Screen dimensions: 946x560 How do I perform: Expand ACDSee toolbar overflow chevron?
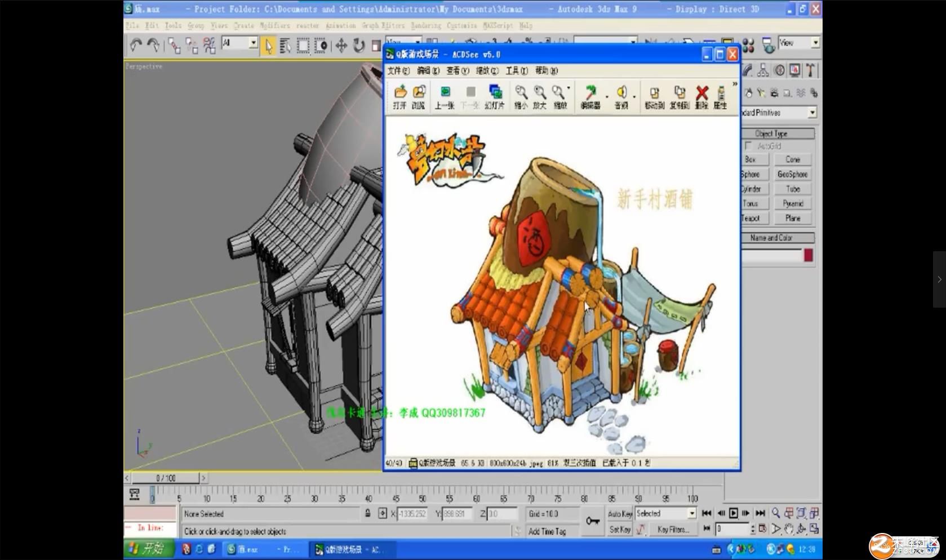coord(735,84)
